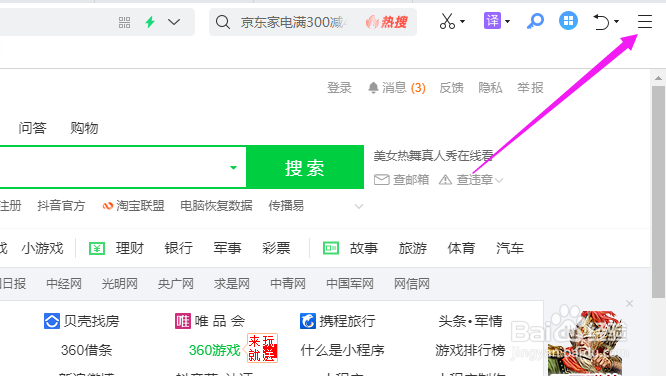Expand the chevron next to 查违章

coord(499,181)
